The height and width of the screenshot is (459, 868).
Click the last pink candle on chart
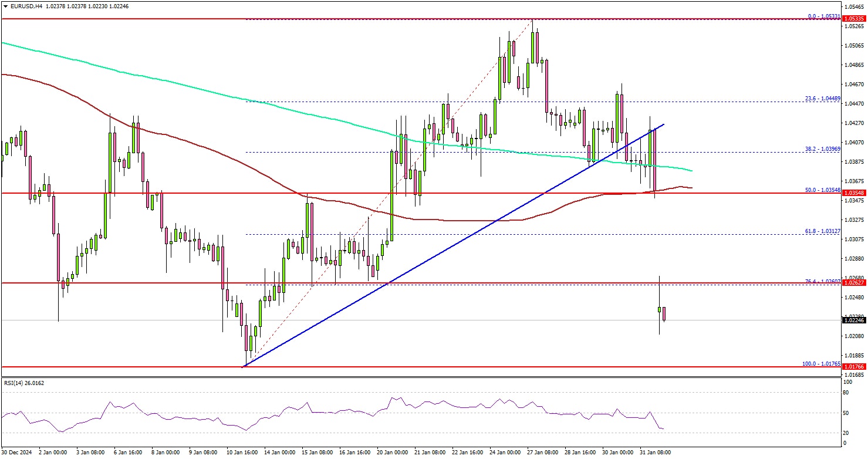(664, 314)
